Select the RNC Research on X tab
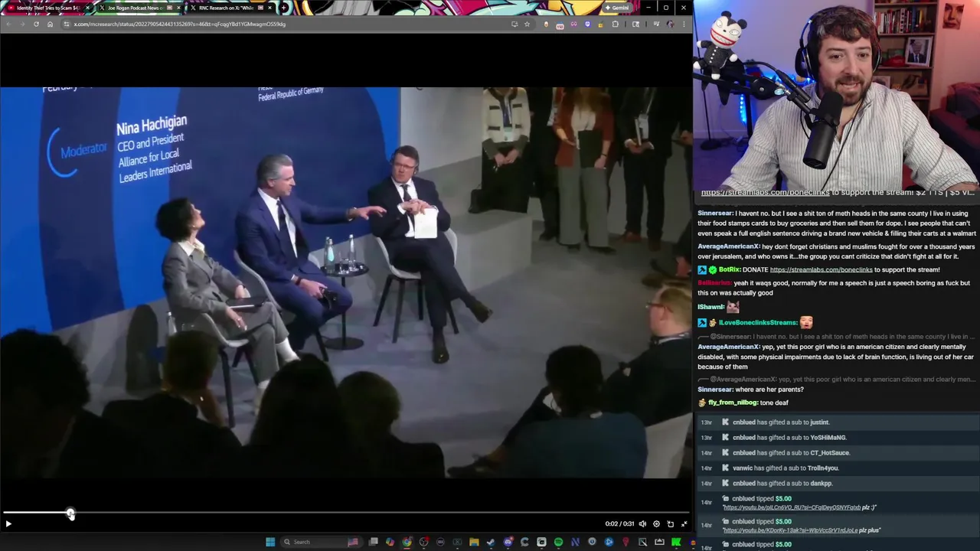The width and height of the screenshot is (980, 551). [230, 8]
